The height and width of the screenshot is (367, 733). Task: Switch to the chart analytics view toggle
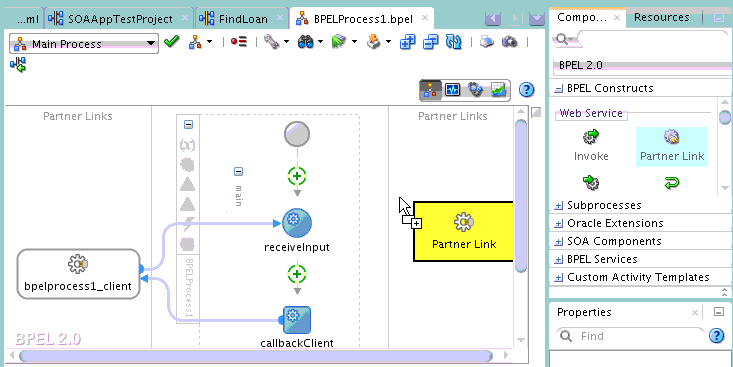(498, 89)
